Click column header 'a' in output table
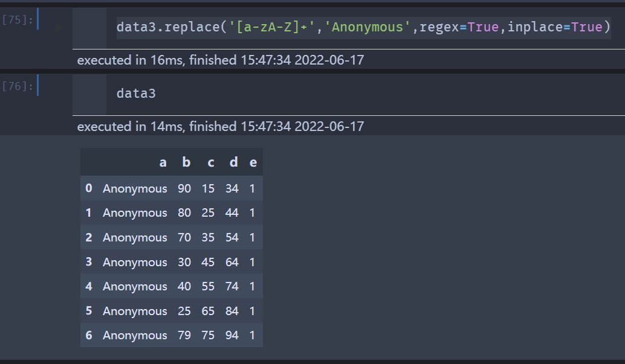625x364 pixels. [163, 162]
